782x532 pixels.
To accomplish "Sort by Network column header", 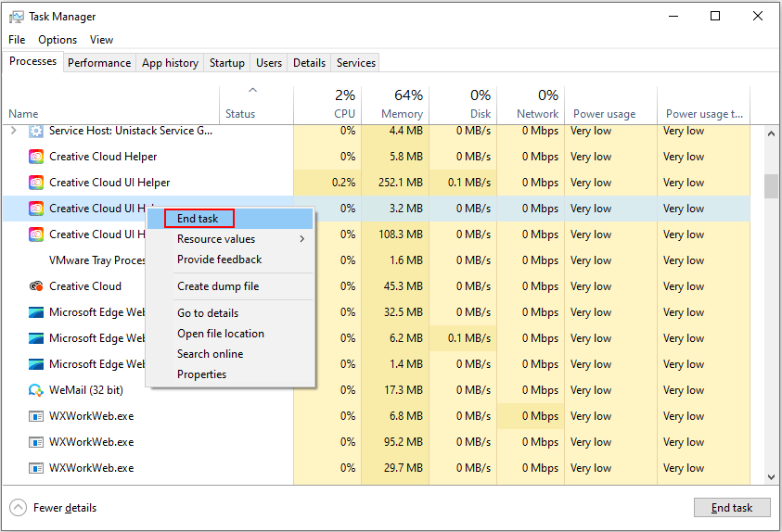I will coord(531,105).
